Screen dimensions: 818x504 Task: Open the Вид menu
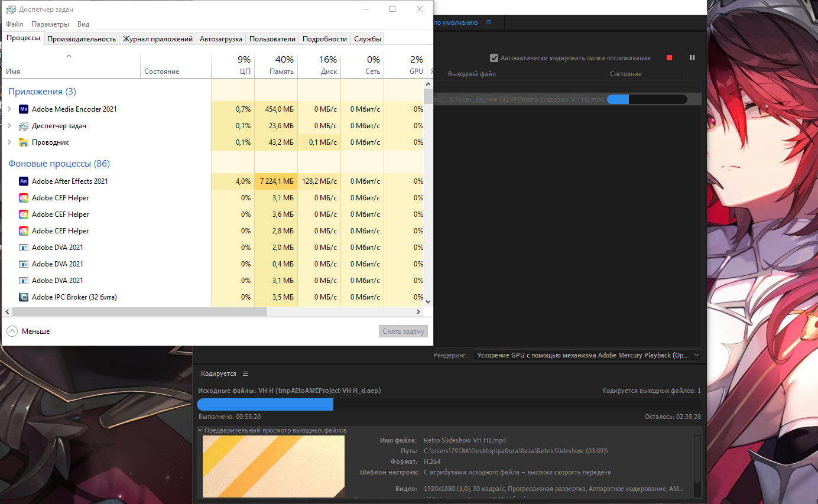[x=83, y=24]
